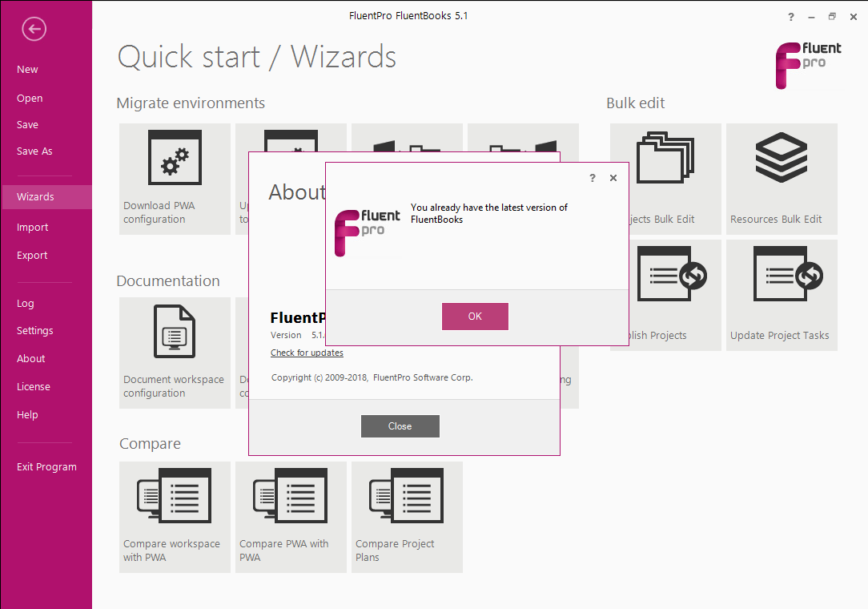868x609 pixels.
Task: Click the Bulk edit section heading
Action: [636, 103]
